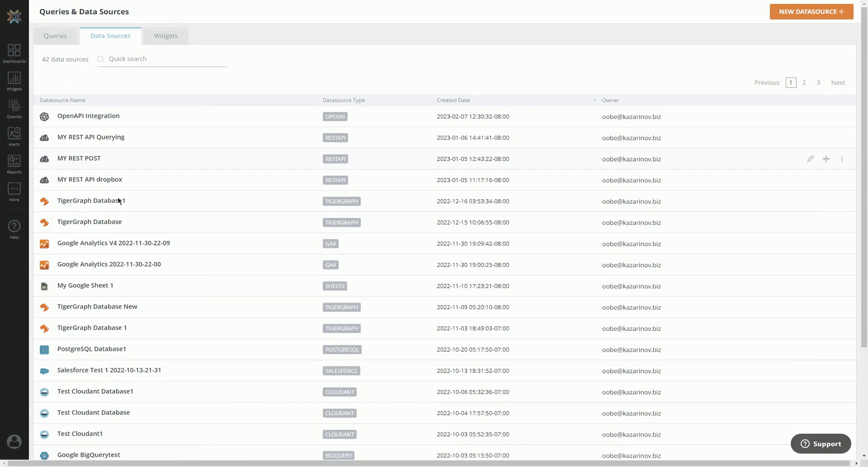Click the vertical scrollbar thumb
This screenshot has width=868, height=467.
click(864, 181)
